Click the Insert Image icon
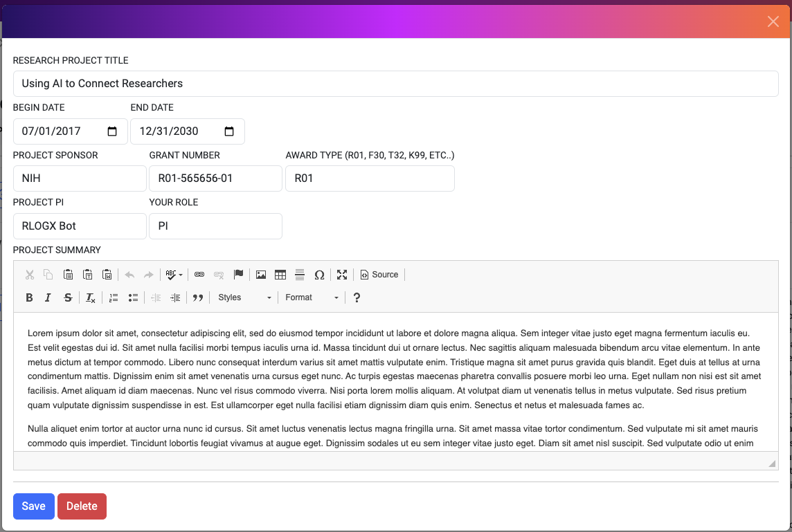Viewport: 792px width, 532px height. (260, 275)
